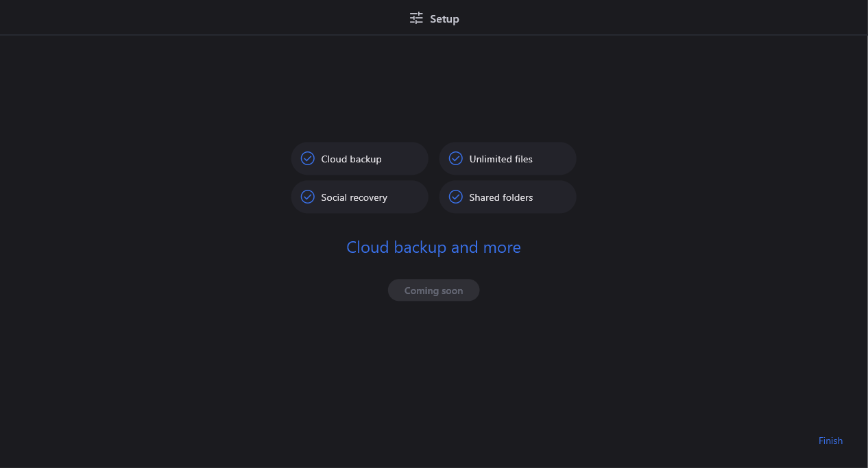Select the Shared folders label text
The image size is (868, 468).
(x=501, y=197)
